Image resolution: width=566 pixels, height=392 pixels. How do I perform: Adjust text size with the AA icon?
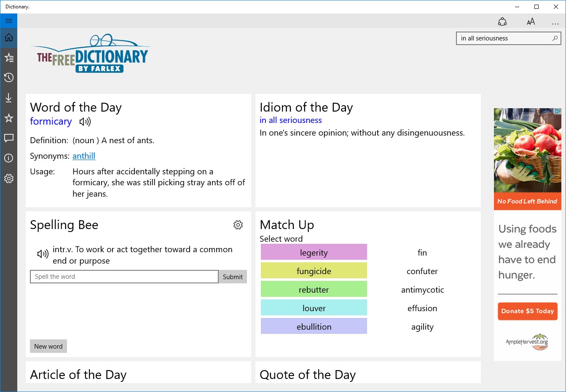pos(531,21)
